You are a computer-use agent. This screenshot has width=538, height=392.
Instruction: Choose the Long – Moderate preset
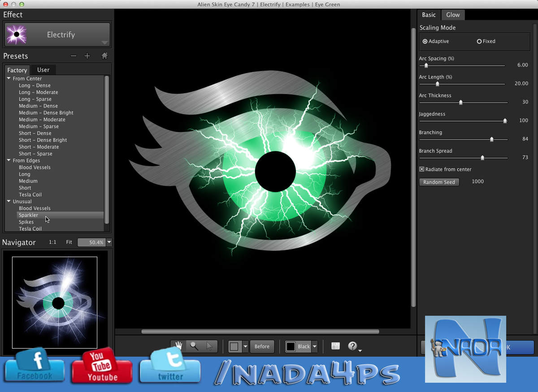(x=38, y=92)
